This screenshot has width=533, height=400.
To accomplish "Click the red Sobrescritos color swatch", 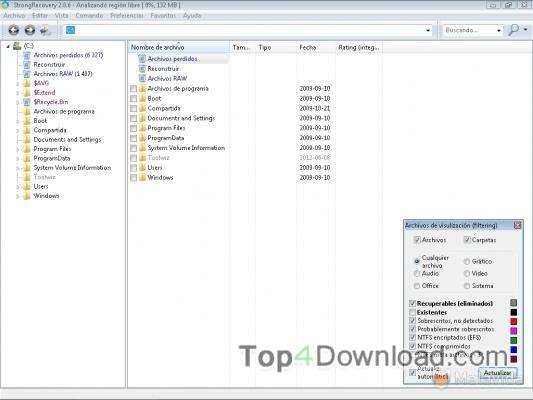I will 514,321.
